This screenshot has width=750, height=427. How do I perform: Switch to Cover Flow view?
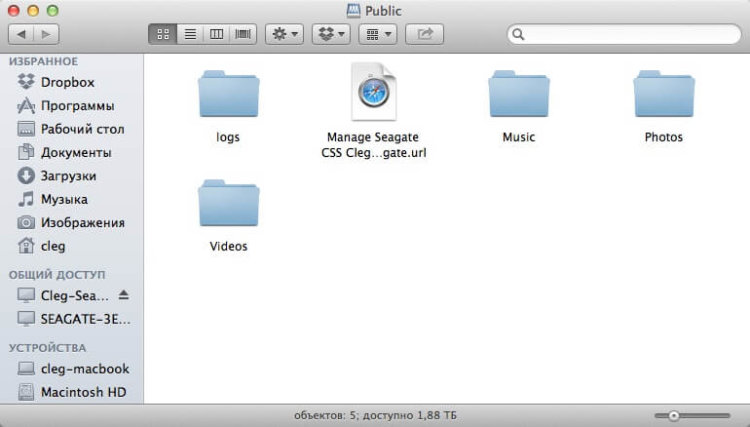coord(242,34)
